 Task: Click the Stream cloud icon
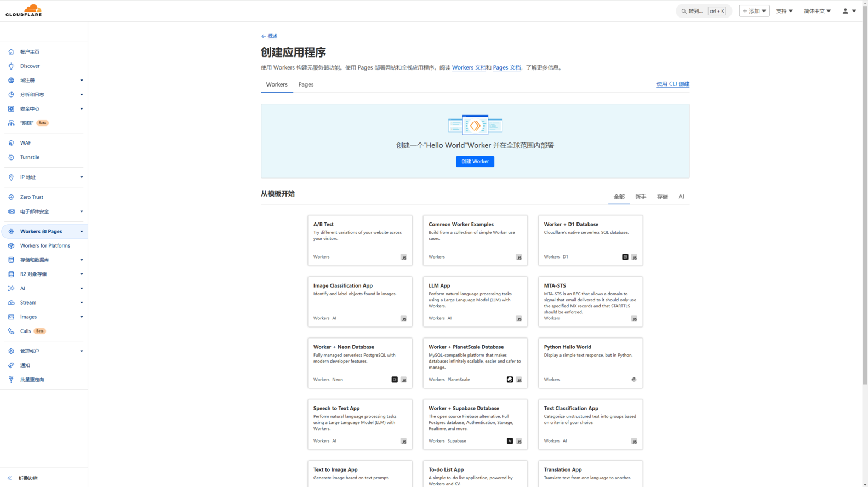[x=11, y=302]
